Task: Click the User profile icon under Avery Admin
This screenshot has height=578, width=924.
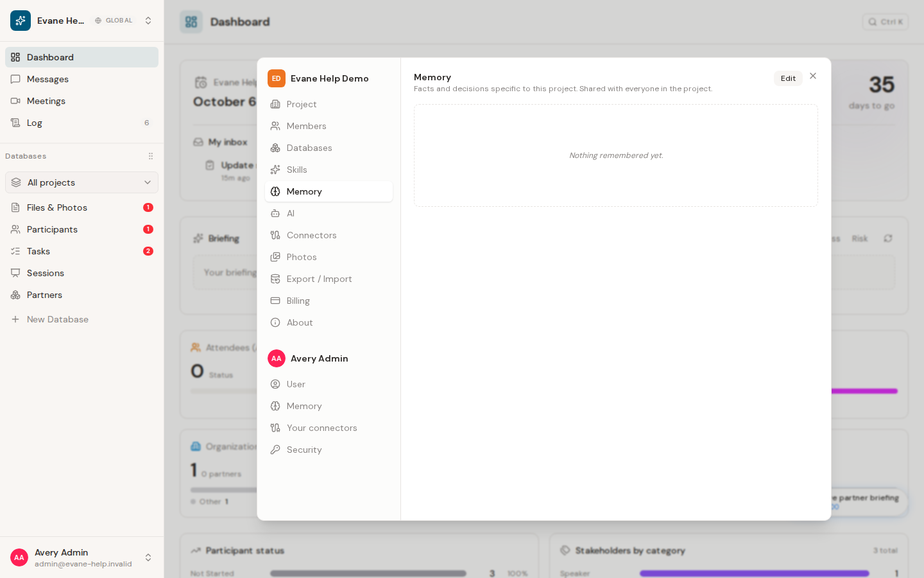Action: coord(275,384)
